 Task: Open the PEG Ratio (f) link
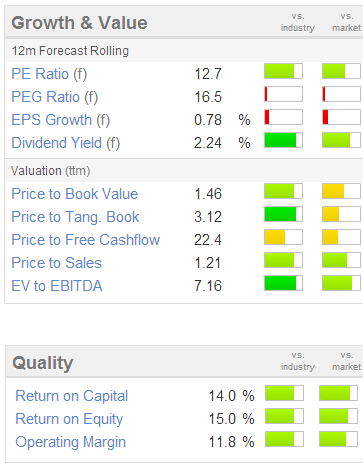(x=55, y=97)
